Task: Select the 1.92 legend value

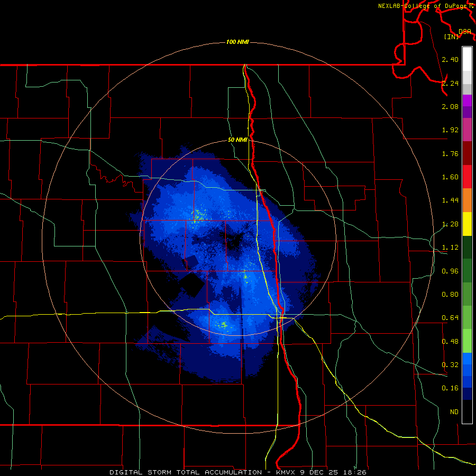Action: [450, 130]
